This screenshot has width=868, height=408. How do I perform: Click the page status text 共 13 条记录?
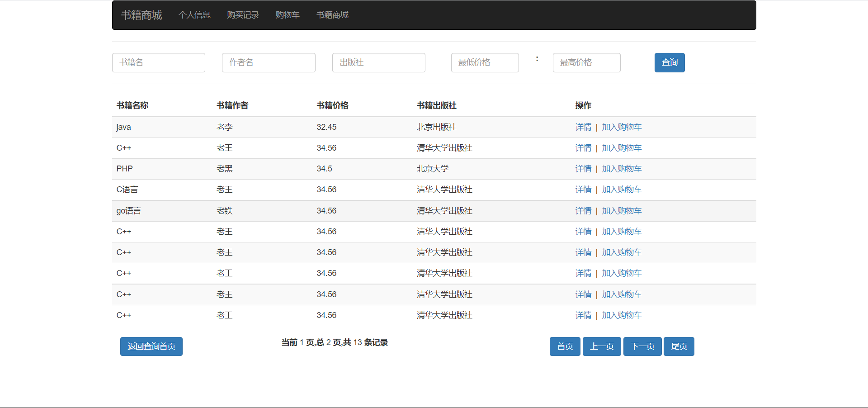(365, 342)
